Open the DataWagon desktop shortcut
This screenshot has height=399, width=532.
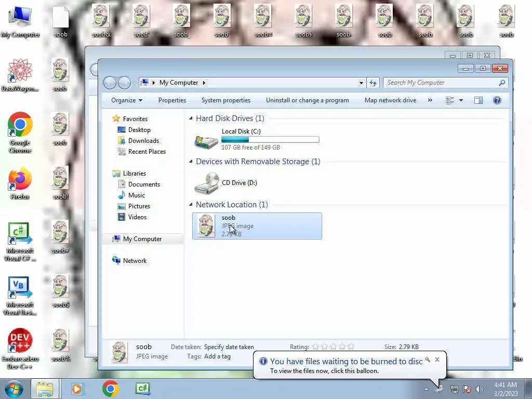pos(20,75)
